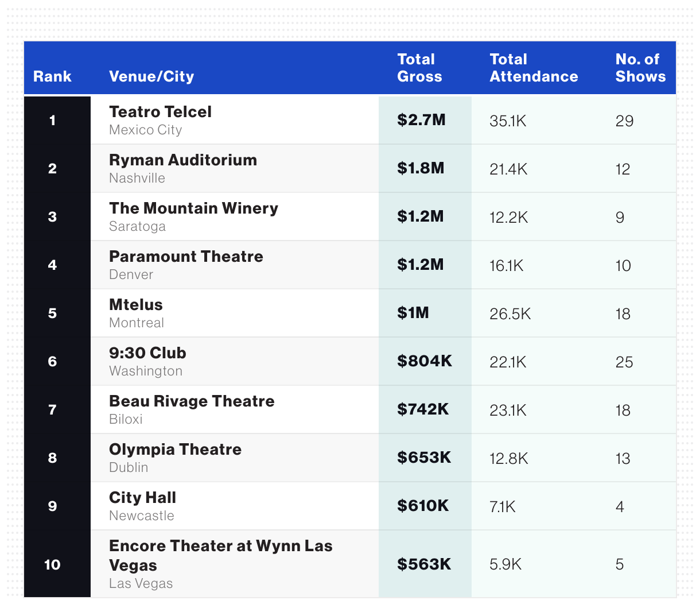Click the 'Rank' column header

click(52, 76)
